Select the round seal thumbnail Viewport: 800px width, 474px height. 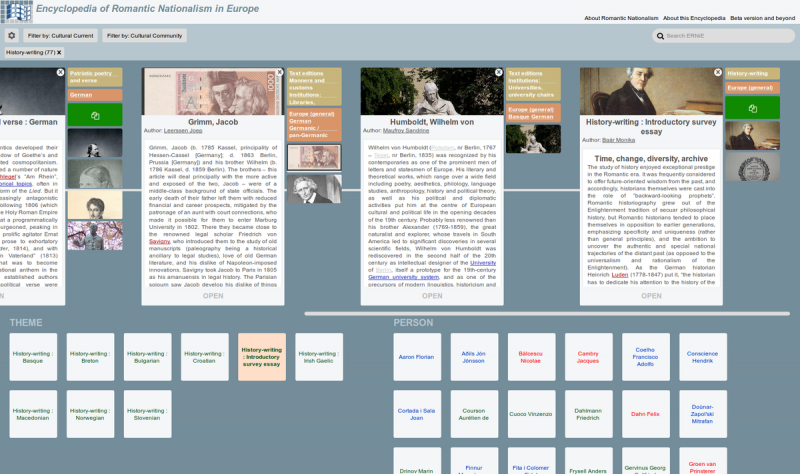[753, 167]
